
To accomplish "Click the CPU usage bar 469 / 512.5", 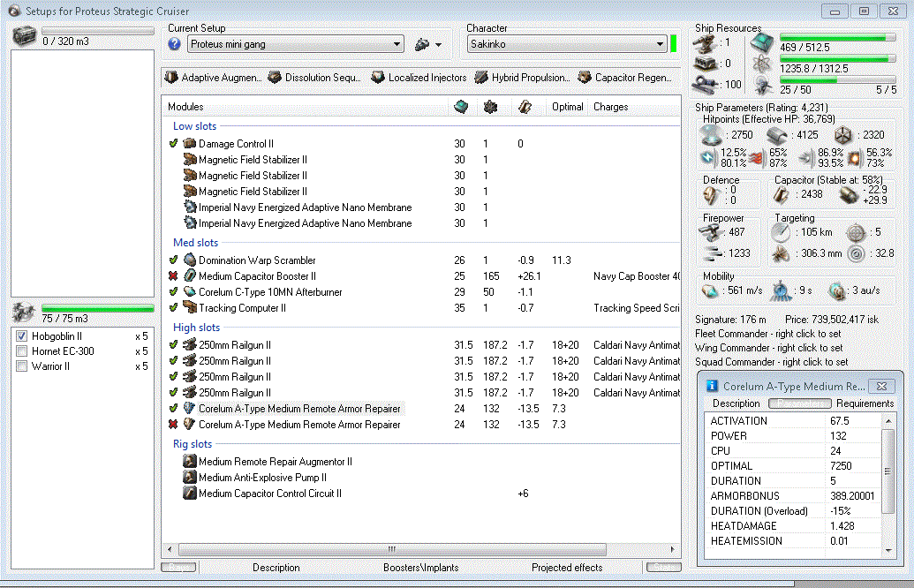I will (837, 38).
